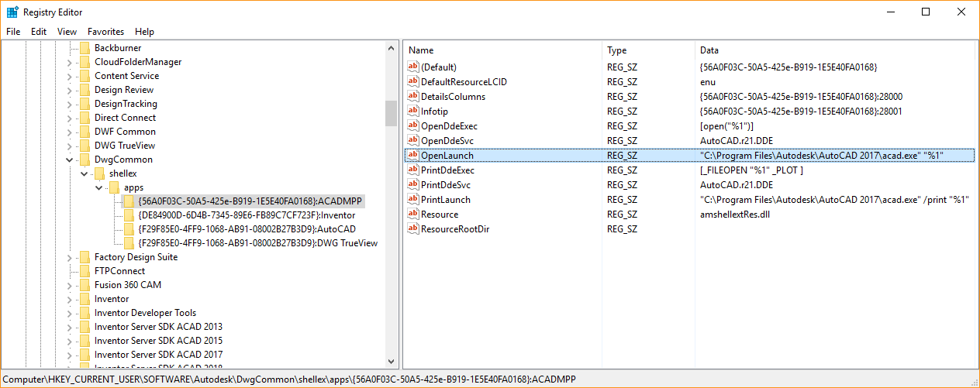Expand the Inventor key
This screenshot has height=388, width=980.
pyautogui.click(x=70, y=299)
